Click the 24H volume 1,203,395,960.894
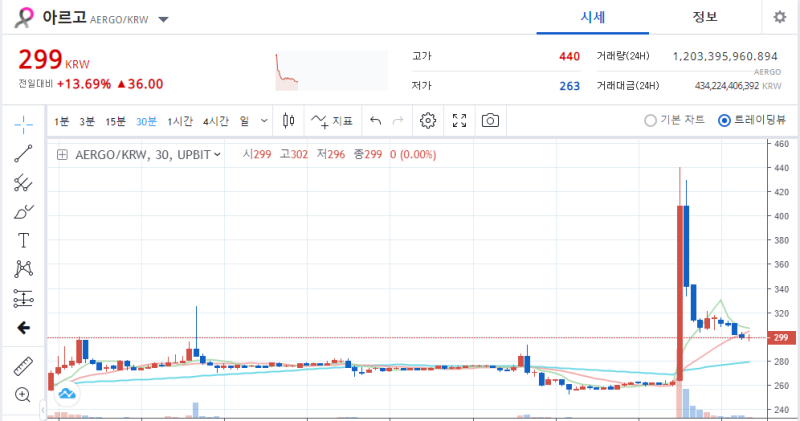Image resolution: width=800 pixels, height=421 pixels. pyautogui.click(x=725, y=57)
